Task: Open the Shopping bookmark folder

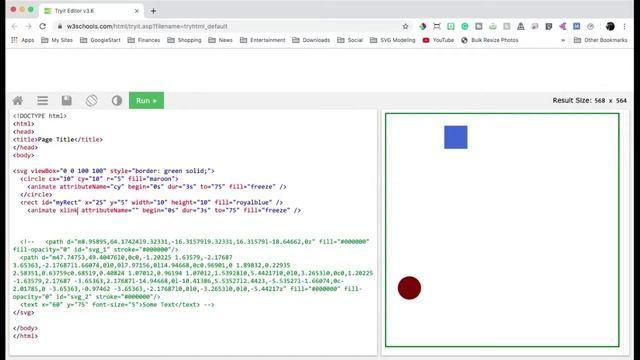Action: 184,40
